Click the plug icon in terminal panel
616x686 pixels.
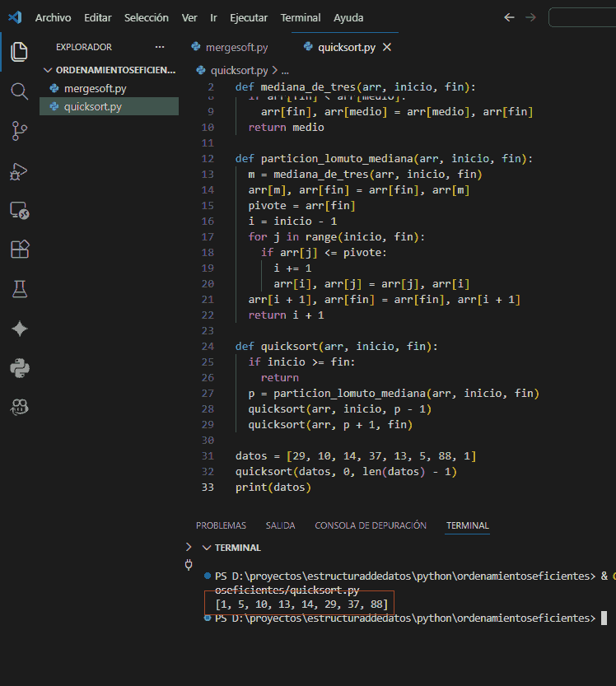pos(189,564)
